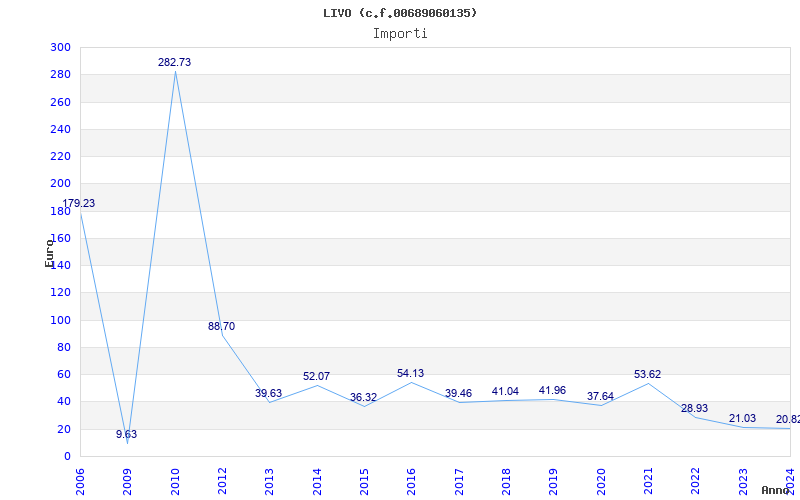Click the 2017 x-axis tick label
This screenshot has height=500, width=800.
pos(459,482)
